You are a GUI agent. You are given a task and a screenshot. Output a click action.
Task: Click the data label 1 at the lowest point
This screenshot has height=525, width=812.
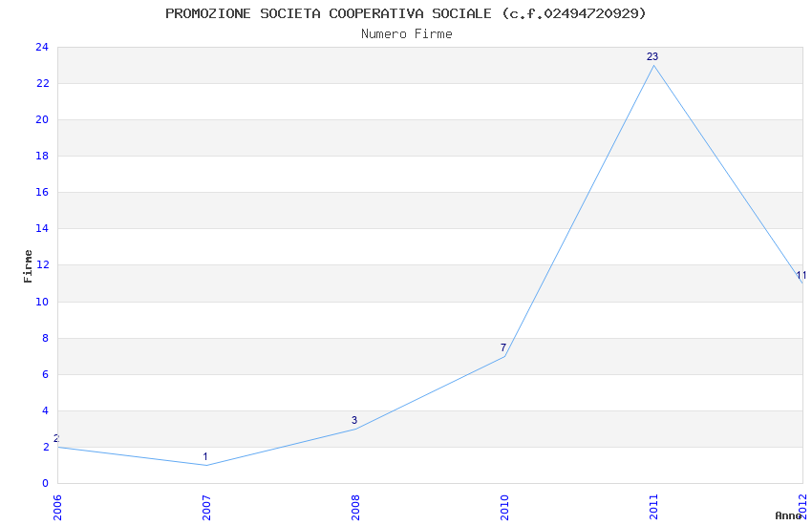205,456
